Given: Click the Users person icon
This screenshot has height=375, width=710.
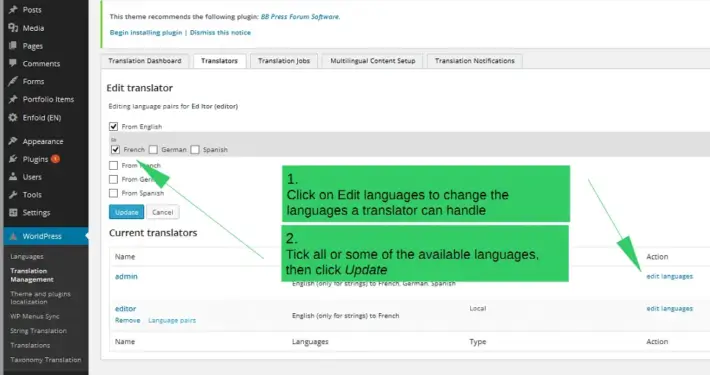Looking at the screenshot, I should point(13,177).
